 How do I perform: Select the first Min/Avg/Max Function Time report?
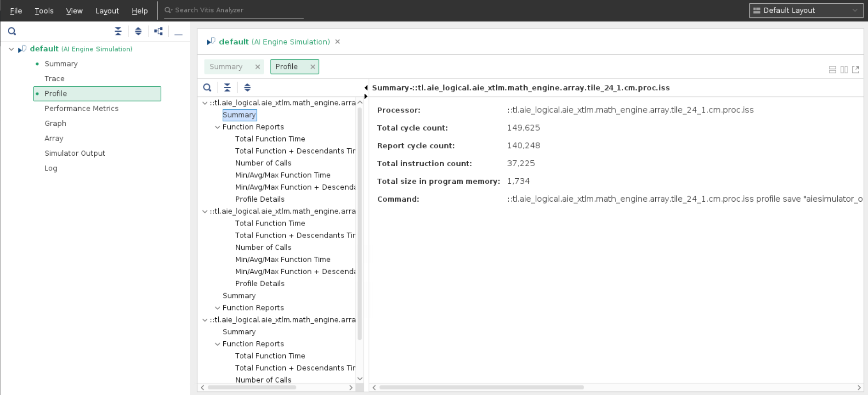pos(283,175)
